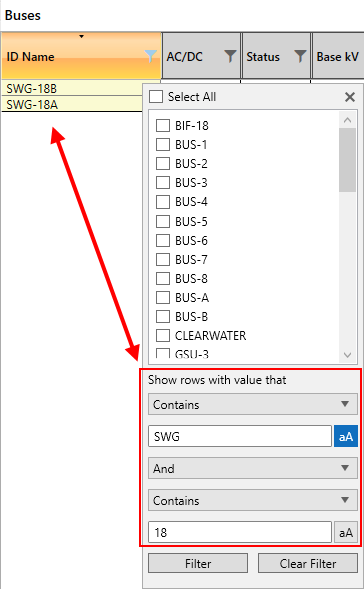
Task: Open the second Contains condition dropdown
Action: 253,500
